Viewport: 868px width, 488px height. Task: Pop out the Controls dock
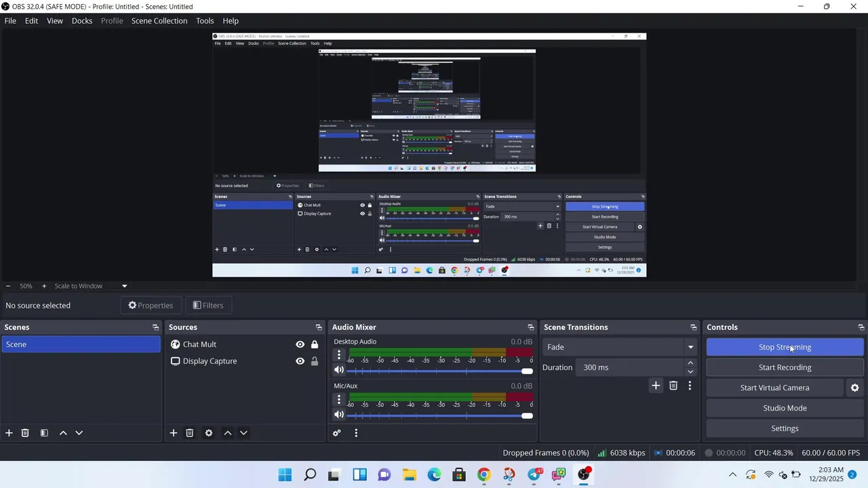click(861, 327)
